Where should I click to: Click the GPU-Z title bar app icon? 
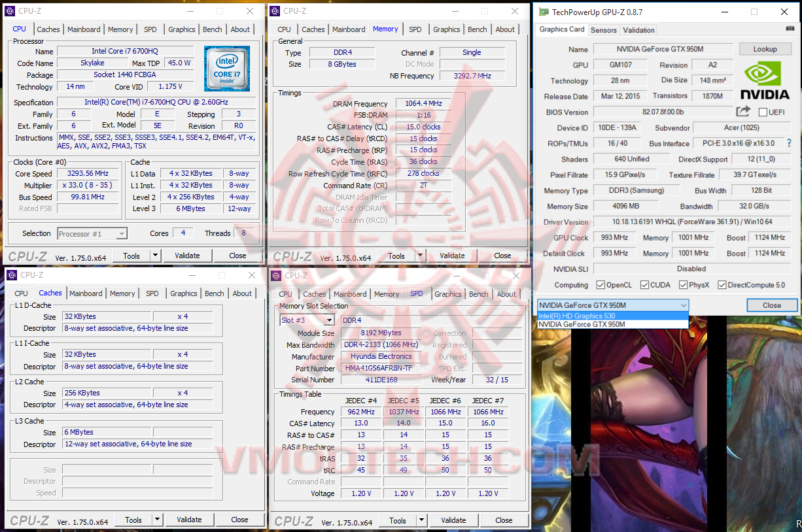pyautogui.click(x=543, y=12)
